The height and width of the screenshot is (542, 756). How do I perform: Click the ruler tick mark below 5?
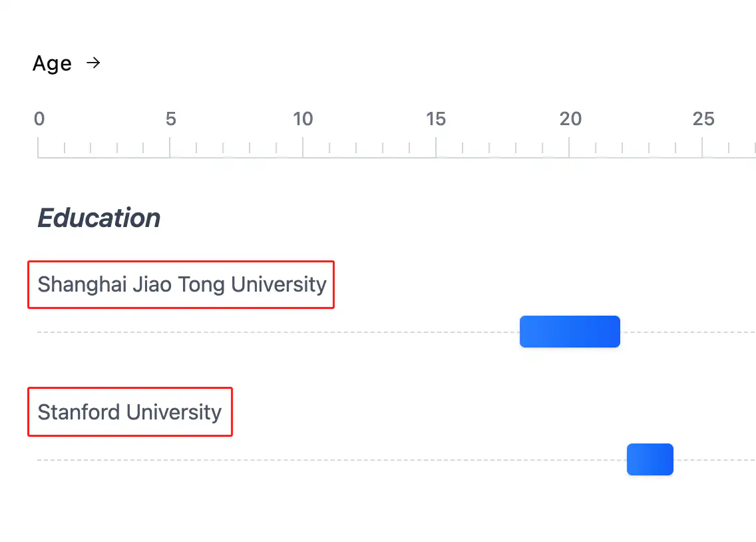tap(170, 147)
